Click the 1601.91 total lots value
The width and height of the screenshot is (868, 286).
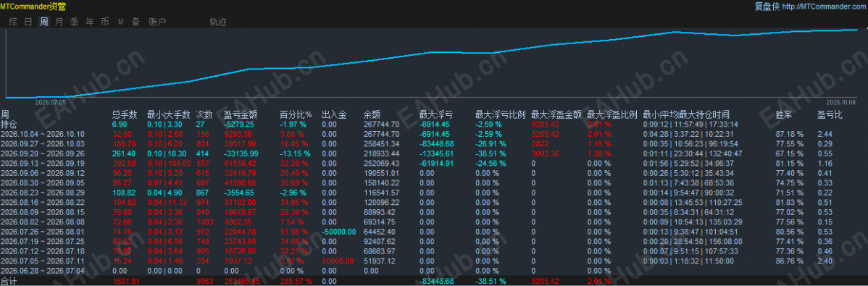click(125, 281)
